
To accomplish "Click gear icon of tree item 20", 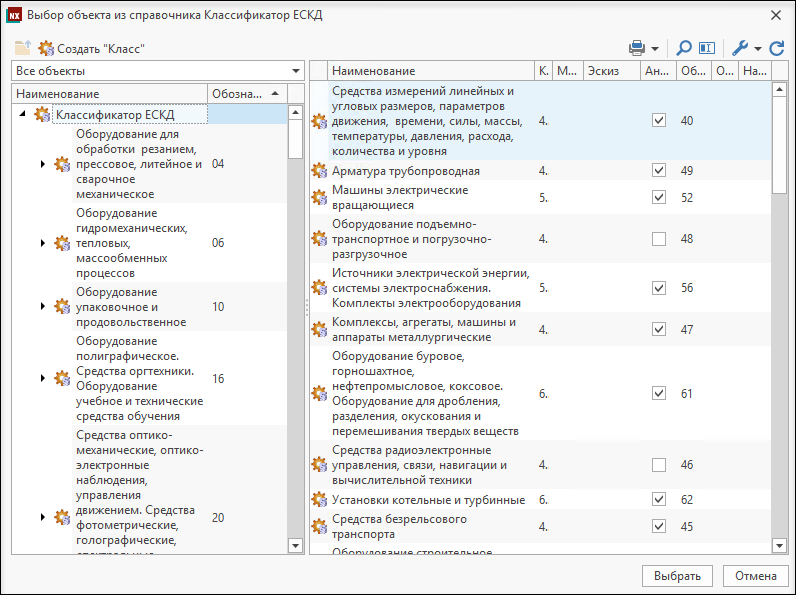I will 62,517.
